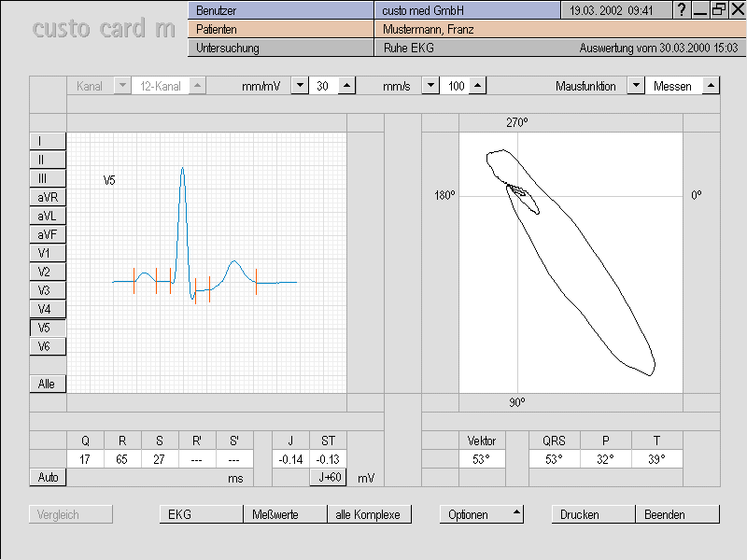The image size is (747, 560).
Task: Show all leads with Alle
Action: [x=48, y=384]
